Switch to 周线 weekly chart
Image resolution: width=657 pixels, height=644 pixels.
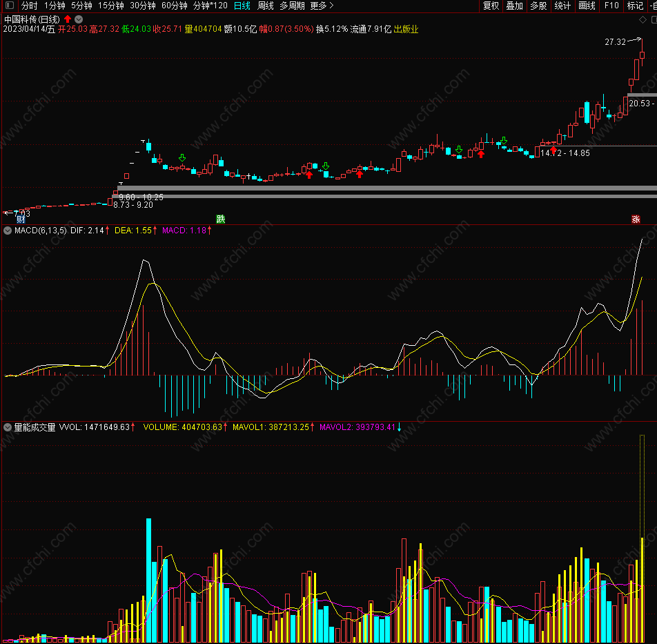[266, 6]
